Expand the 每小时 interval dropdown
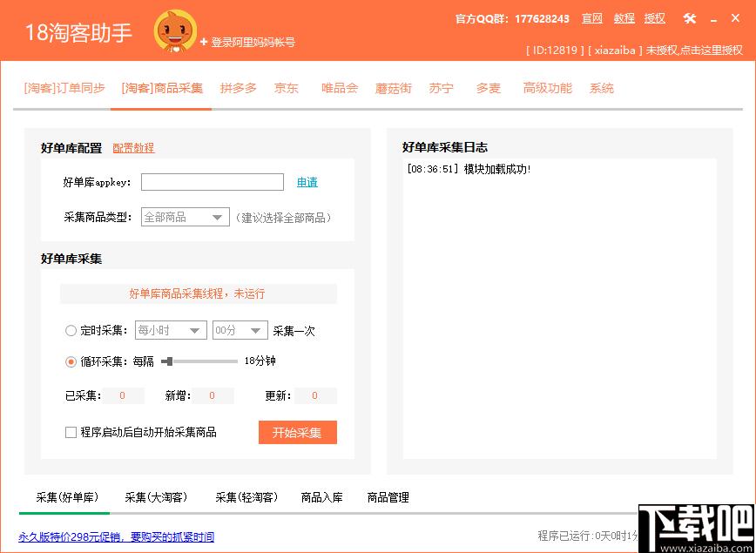The width and height of the screenshot is (756, 553). coord(171,330)
